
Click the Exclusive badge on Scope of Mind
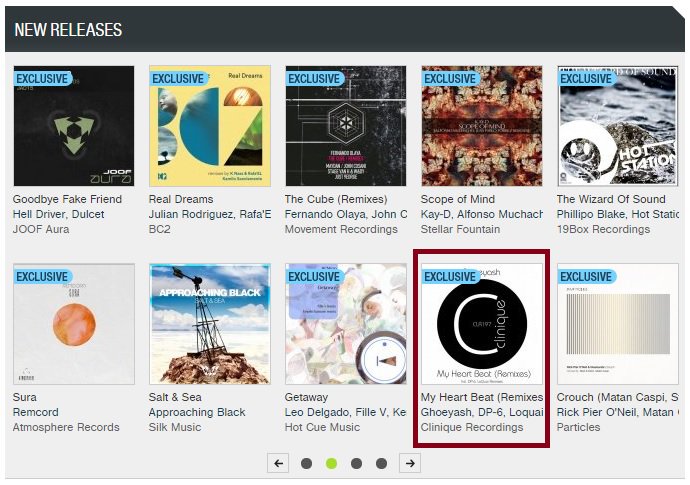(451, 79)
